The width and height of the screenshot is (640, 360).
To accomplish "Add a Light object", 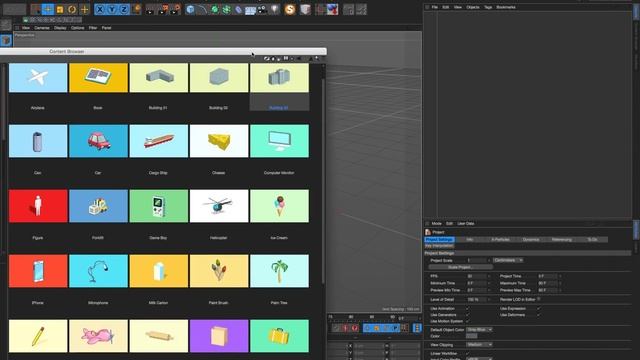I will tap(274, 9).
